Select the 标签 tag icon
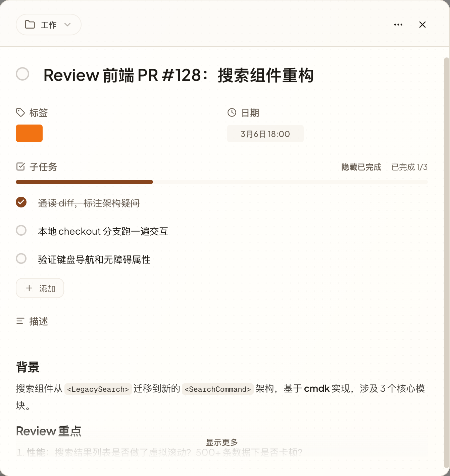 (20, 113)
